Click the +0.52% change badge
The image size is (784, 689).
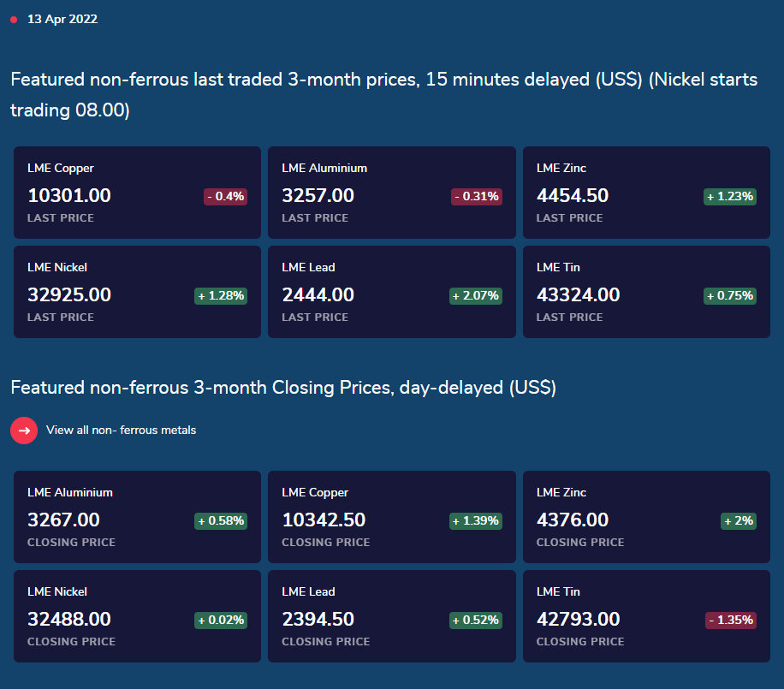click(476, 621)
